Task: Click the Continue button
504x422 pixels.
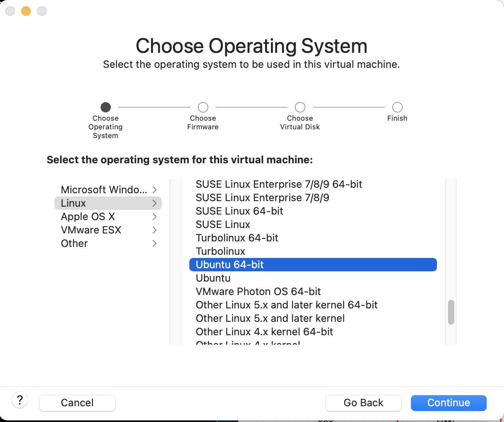Action: tap(449, 403)
